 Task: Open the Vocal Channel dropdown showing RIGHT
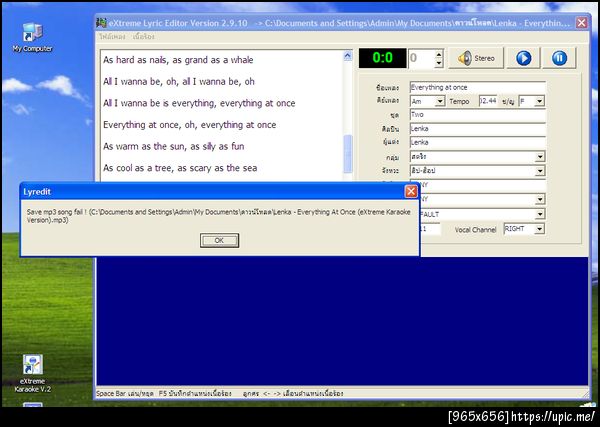[x=540, y=229]
